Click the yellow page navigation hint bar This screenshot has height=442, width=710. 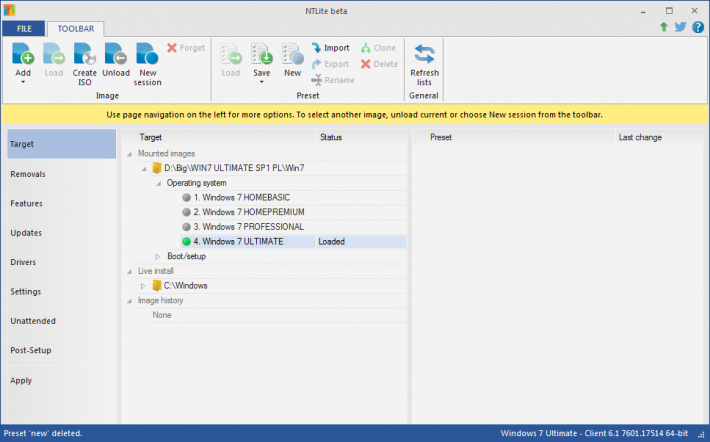[355, 115]
